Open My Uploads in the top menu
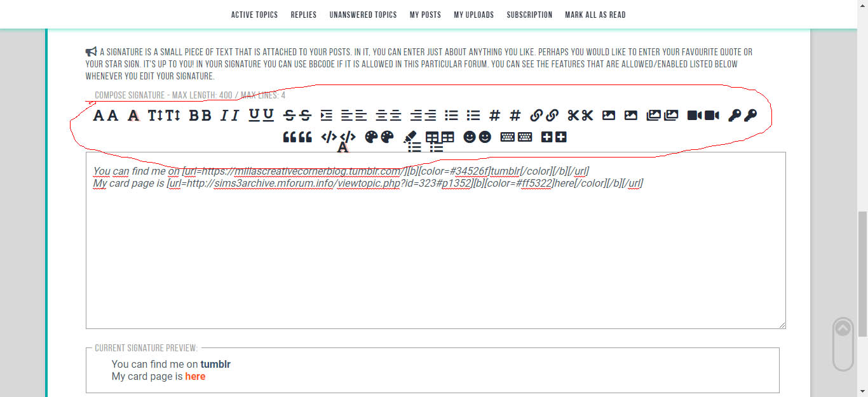This screenshot has height=397, width=868. tap(474, 15)
